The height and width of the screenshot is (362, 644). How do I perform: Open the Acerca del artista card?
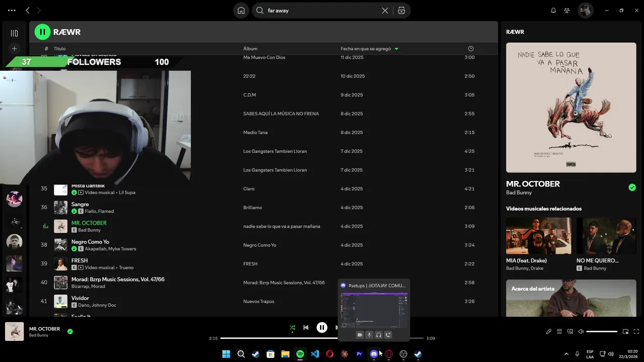point(571,298)
